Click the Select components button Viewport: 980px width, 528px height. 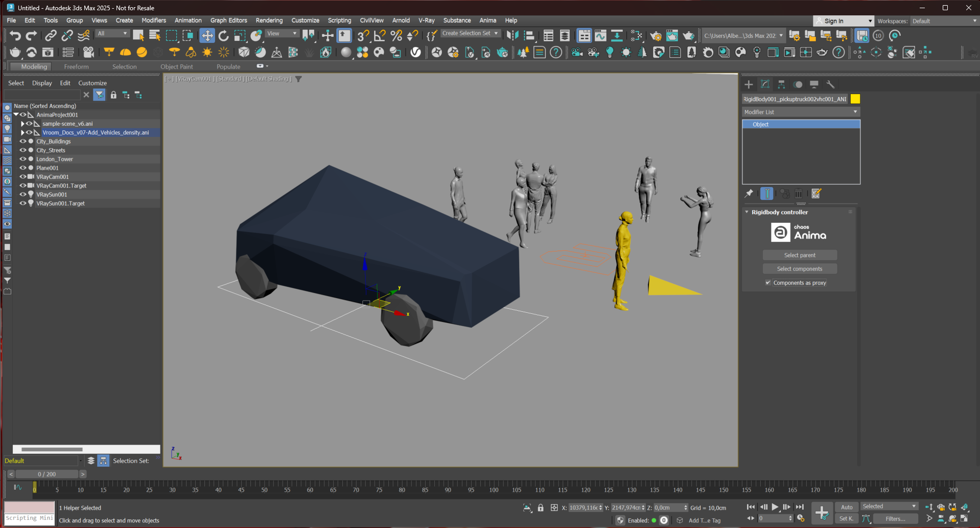tap(800, 269)
